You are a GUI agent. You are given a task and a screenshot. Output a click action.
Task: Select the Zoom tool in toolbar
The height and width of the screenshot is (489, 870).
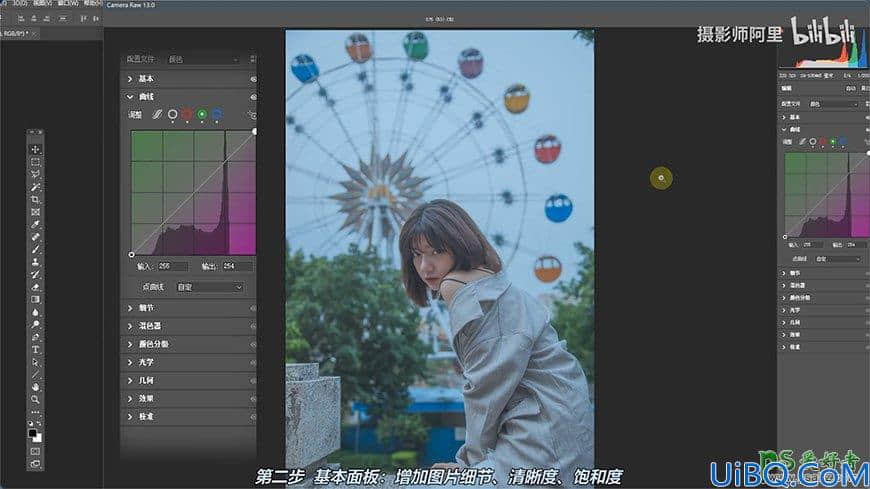(36, 400)
